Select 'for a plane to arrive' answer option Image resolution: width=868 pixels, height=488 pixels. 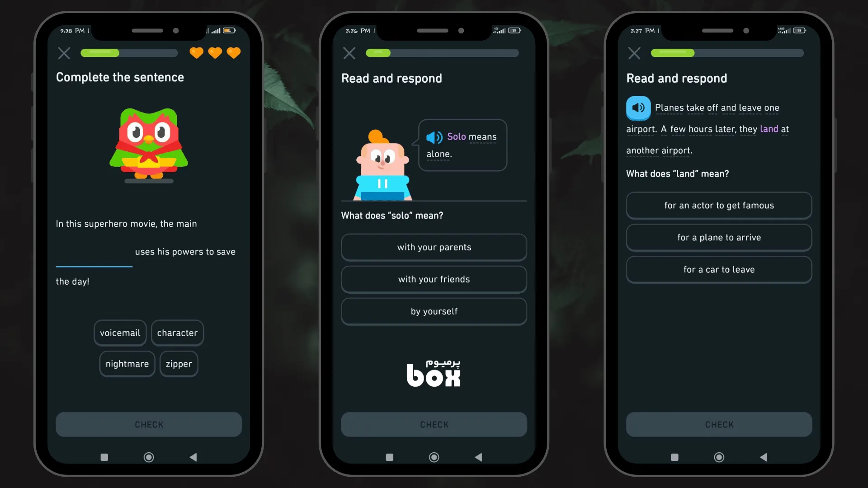[x=719, y=237]
